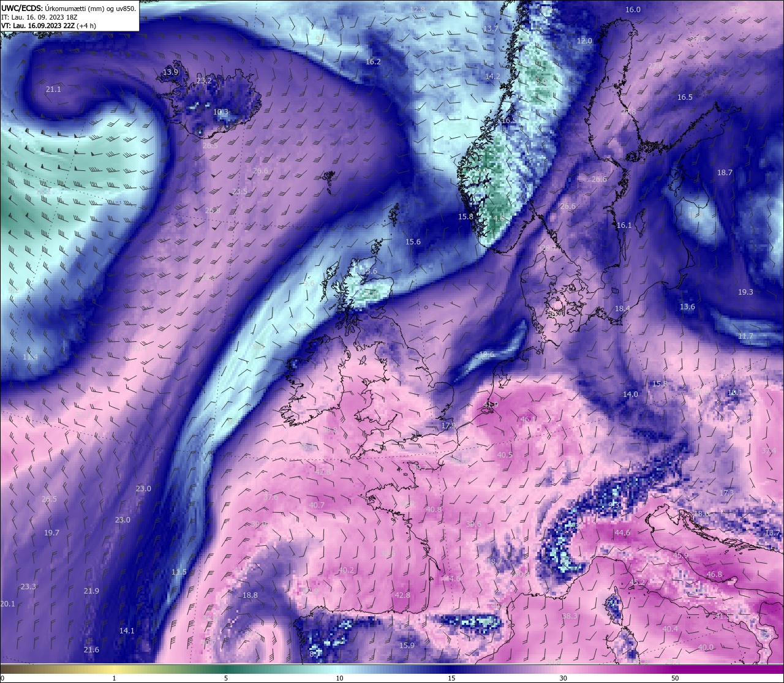
Task: Select the 14.1 value near the bottom left
Action: pos(127,631)
